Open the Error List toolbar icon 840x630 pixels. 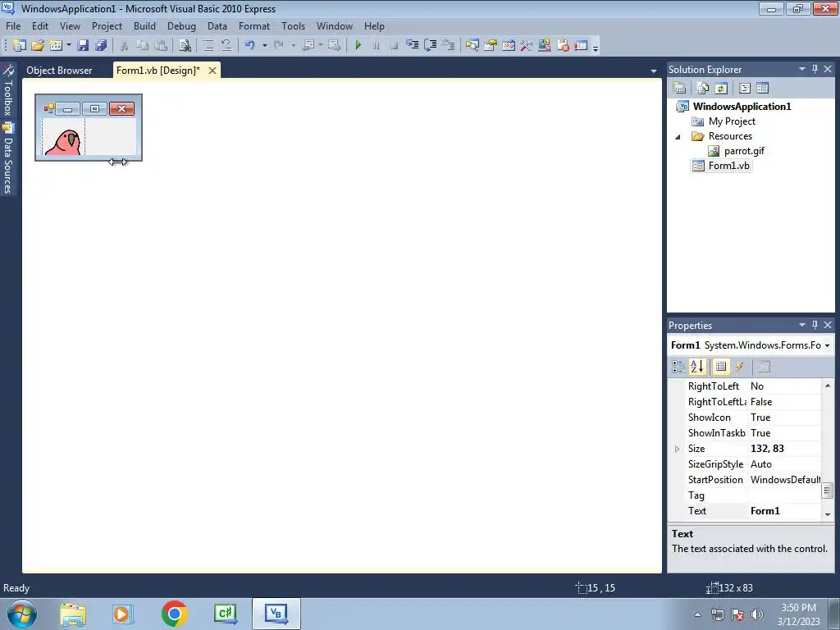tap(563, 46)
